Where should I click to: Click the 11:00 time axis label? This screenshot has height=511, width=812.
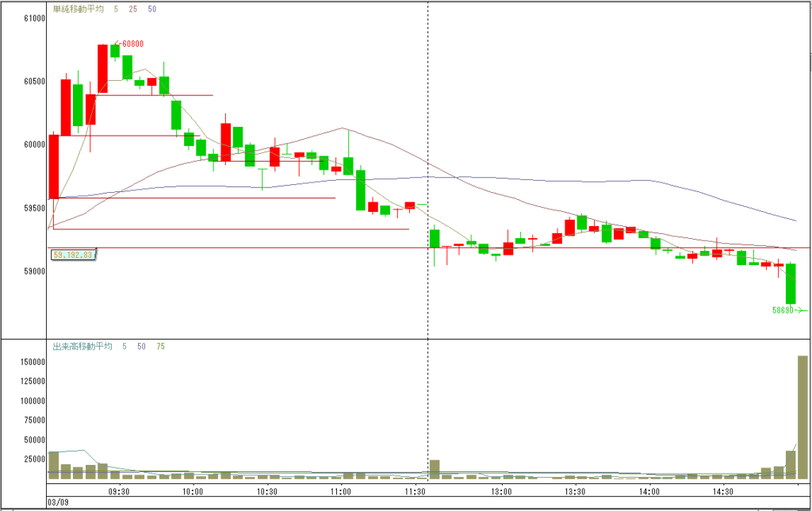tap(340, 491)
